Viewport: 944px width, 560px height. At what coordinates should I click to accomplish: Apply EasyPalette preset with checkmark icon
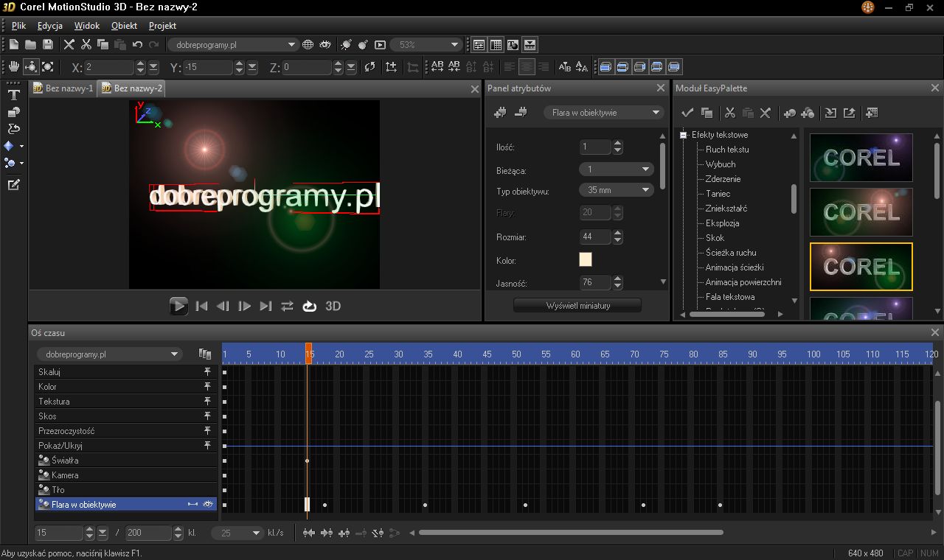pos(687,113)
